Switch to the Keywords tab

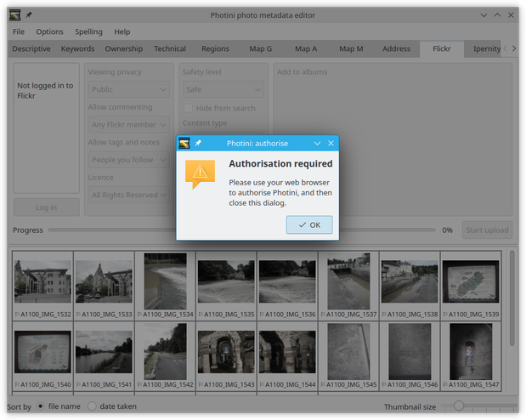click(x=77, y=48)
